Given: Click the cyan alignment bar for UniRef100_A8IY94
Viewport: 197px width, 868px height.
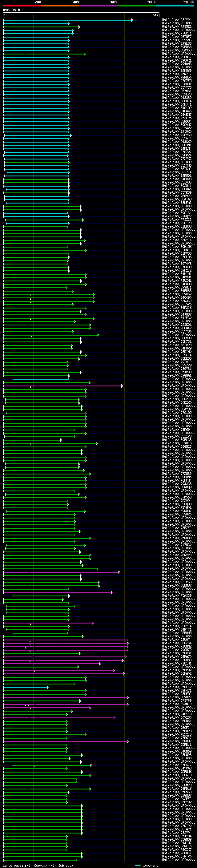Looking at the screenshot, I should (x=68, y=20).
